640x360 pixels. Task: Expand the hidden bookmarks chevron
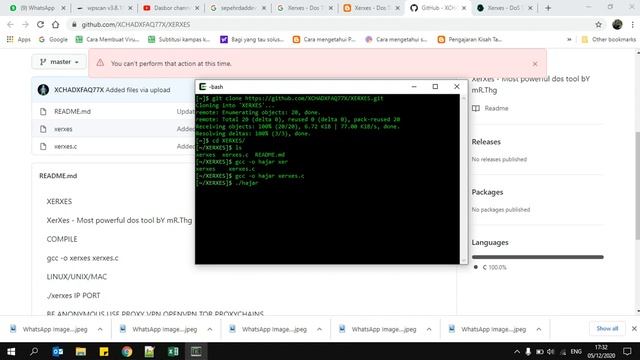coord(569,40)
